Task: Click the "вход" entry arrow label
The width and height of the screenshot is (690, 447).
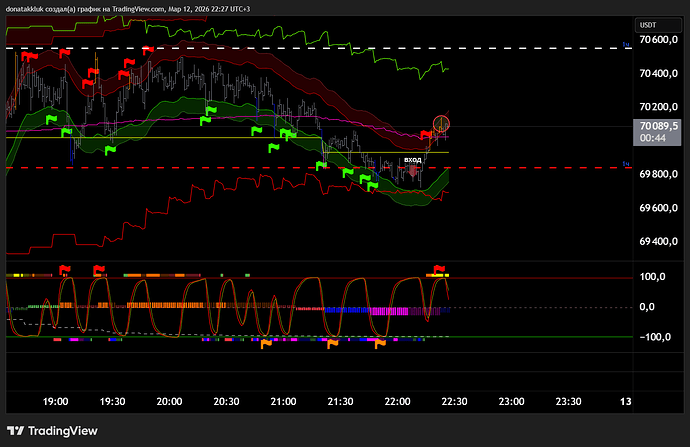Action: [412, 160]
